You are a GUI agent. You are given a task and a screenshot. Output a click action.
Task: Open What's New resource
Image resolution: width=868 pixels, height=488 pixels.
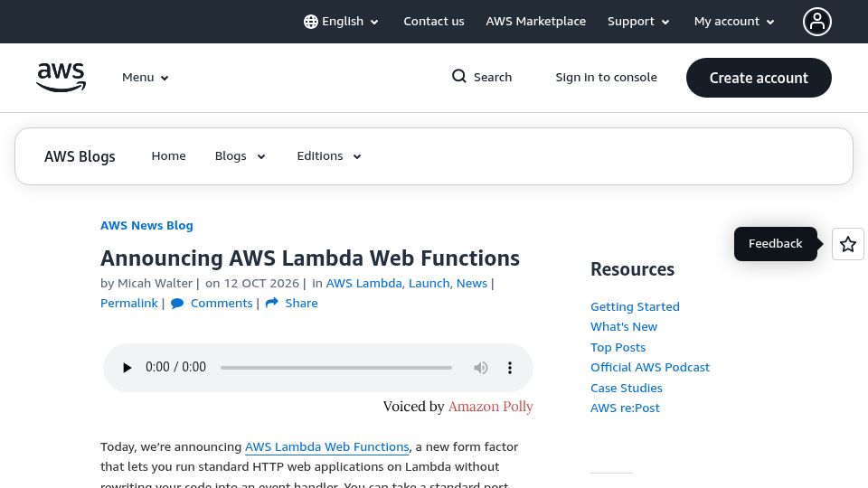(x=624, y=326)
